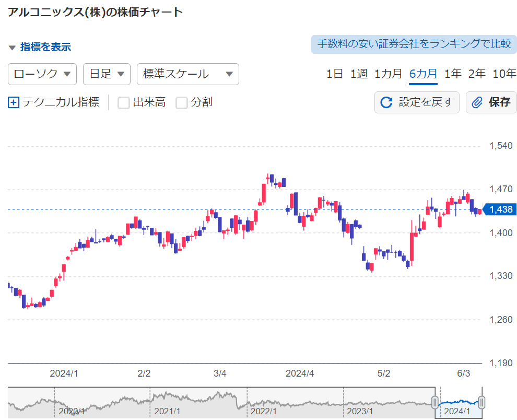
Task: Open the 日足 interval dropdown
Action: pyautogui.click(x=107, y=74)
